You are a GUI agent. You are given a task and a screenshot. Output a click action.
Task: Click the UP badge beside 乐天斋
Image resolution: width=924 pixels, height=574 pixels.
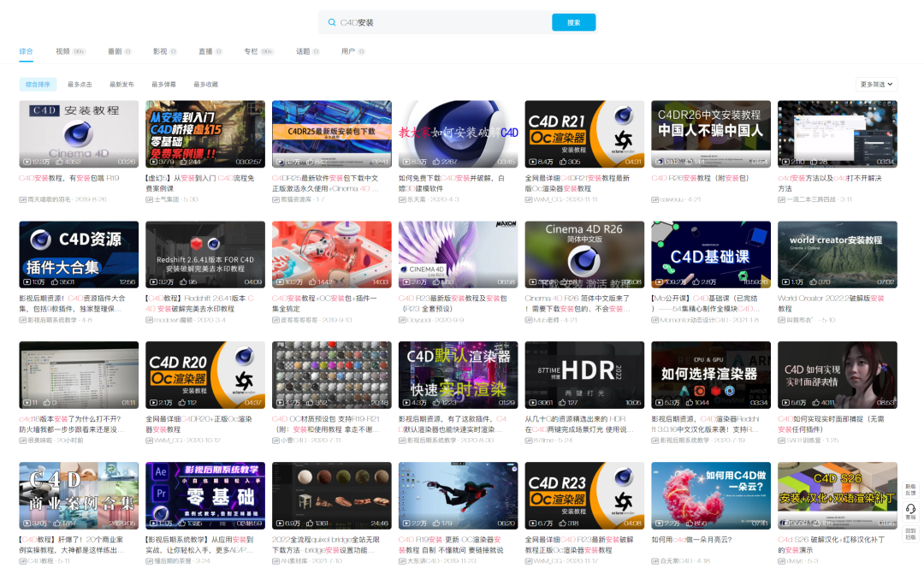(x=402, y=200)
